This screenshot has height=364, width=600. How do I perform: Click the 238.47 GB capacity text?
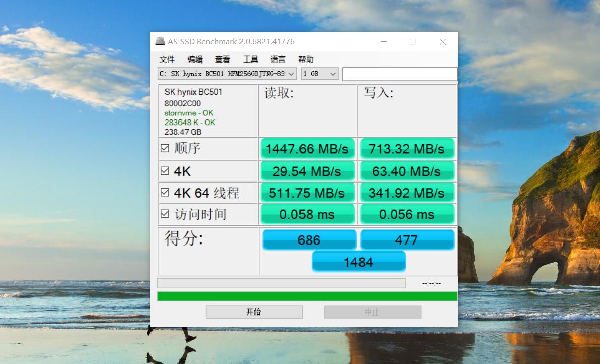click(183, 132)
